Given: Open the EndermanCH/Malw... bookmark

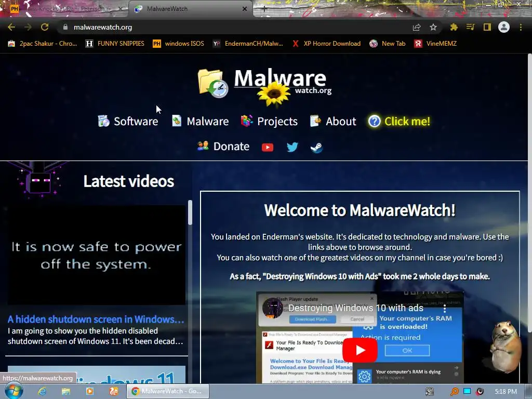Looking at the screenshot, I should pyautogui.click(x=248, y=44).
